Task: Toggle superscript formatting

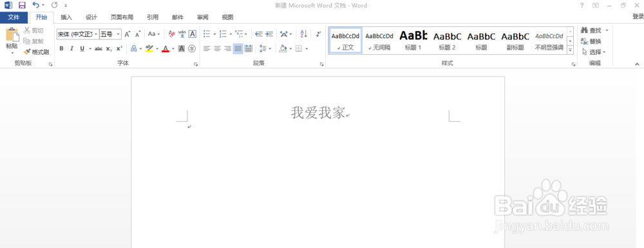Action: coord(119,49)
